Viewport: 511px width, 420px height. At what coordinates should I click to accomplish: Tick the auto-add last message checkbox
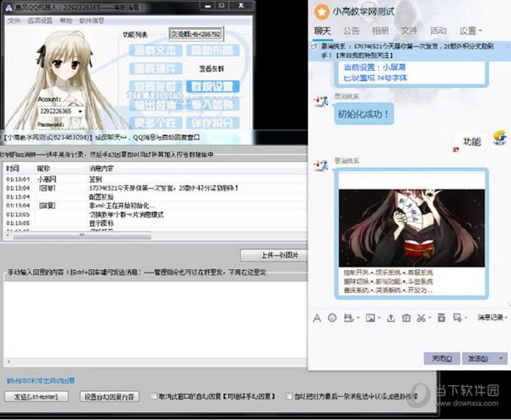coord(289,396)
